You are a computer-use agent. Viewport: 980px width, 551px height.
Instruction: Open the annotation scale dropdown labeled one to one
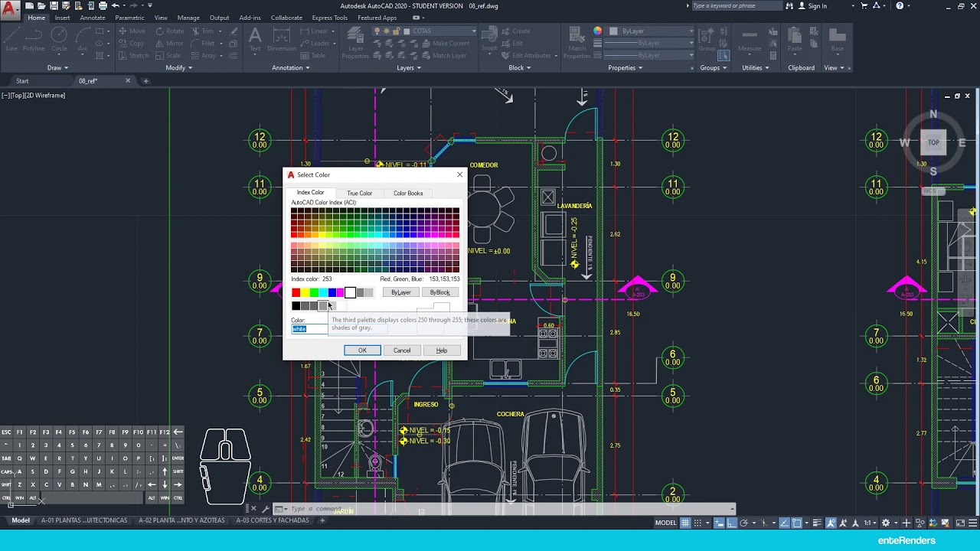coord(871,523)
